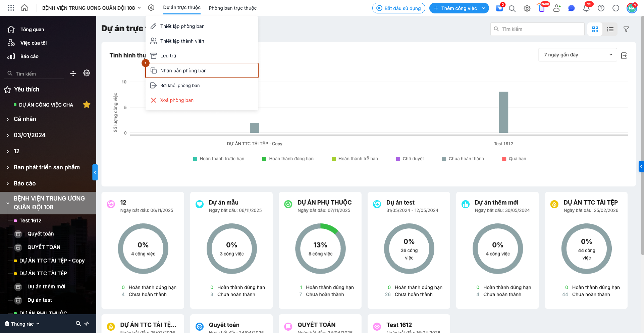
Task: Click the help question mark icon
Action: 601,8
